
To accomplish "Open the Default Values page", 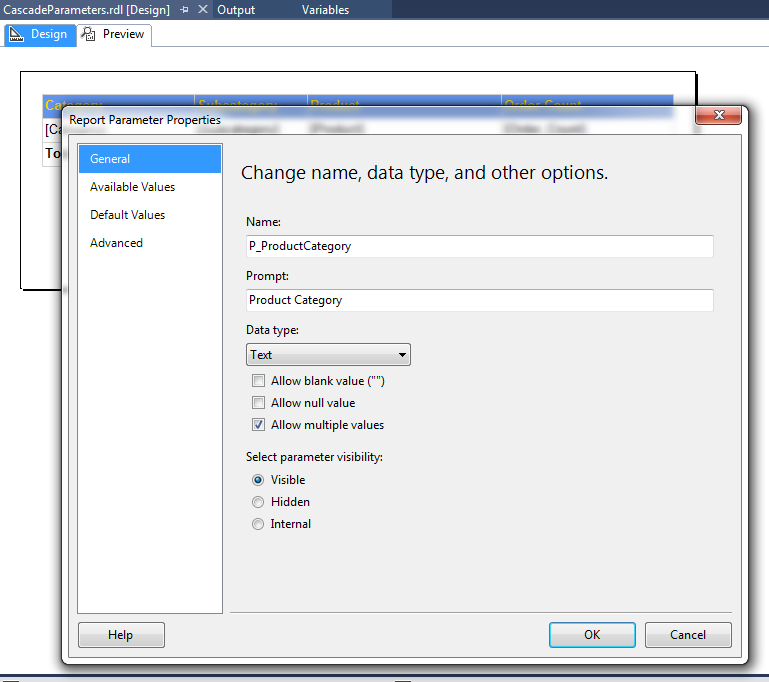I will click(x=127, y=215).
